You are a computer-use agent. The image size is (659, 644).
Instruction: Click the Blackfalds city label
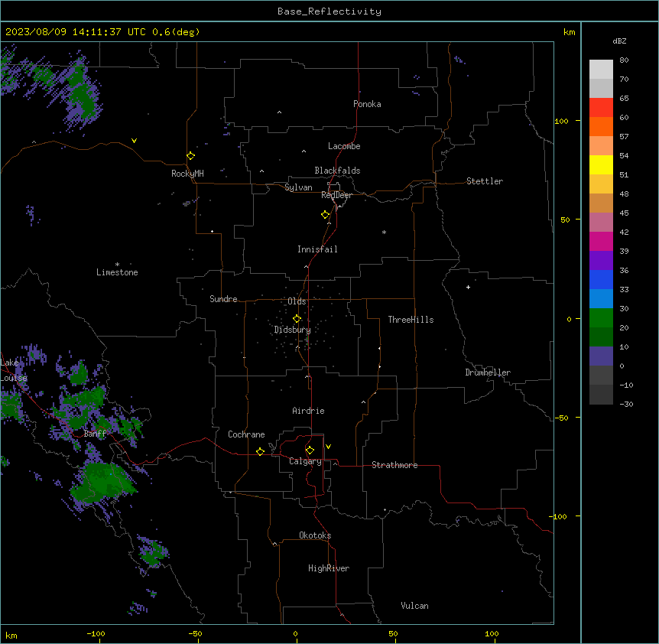[x=337, y=171]
